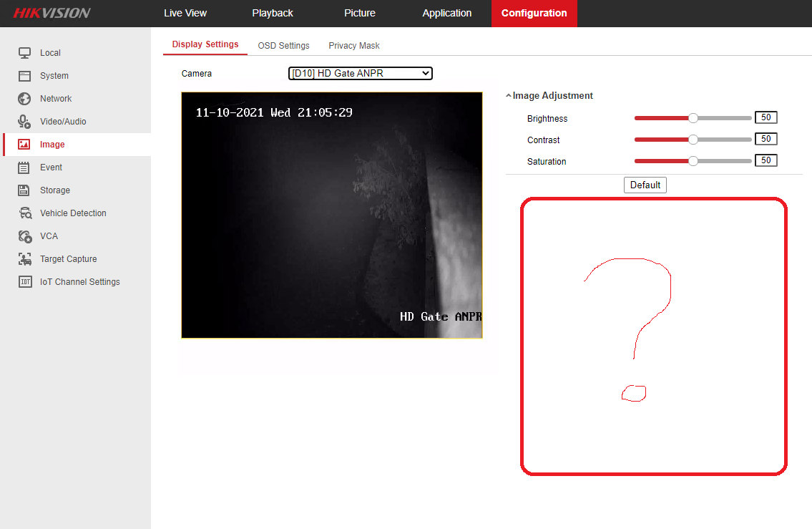Click the Target Capture icon

pos(25,259)
